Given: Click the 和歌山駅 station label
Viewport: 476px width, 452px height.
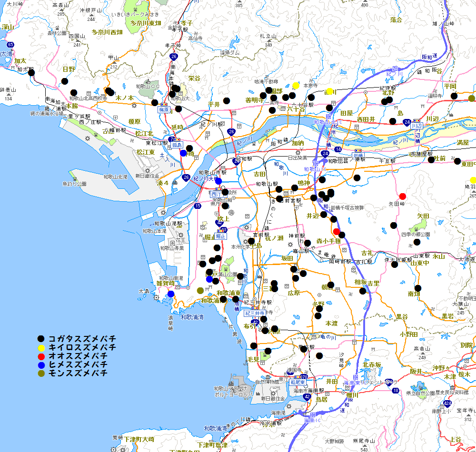Looking at the screenshot, I should click(x=266, y=184).
